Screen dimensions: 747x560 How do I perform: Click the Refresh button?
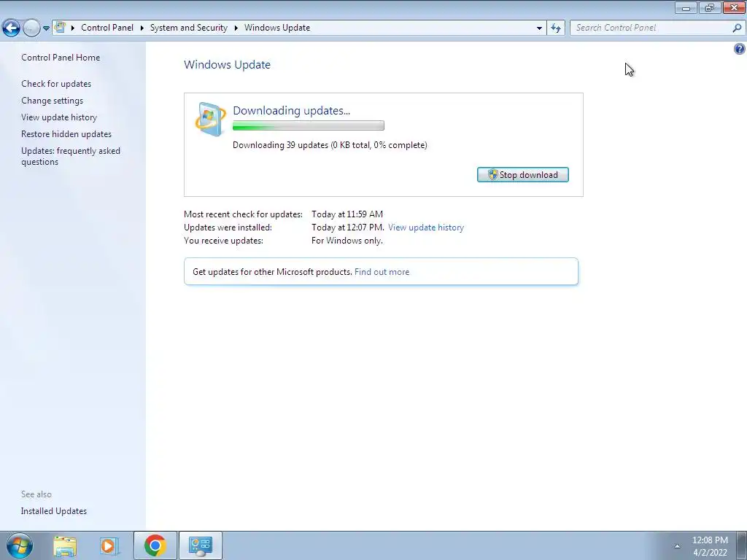point(555,28)
